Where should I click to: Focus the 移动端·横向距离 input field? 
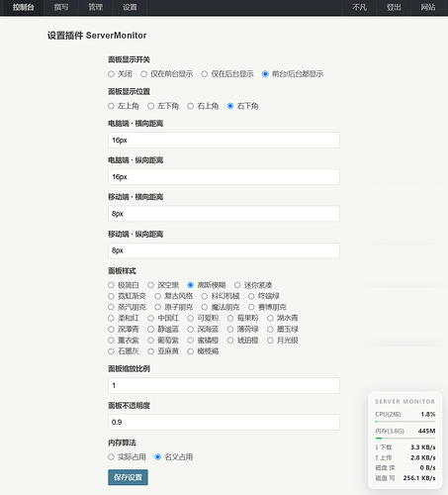click(224, 214)
